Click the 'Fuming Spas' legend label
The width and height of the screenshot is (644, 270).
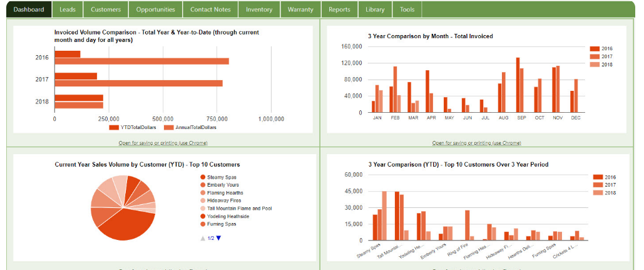click(x=222, y=224)
